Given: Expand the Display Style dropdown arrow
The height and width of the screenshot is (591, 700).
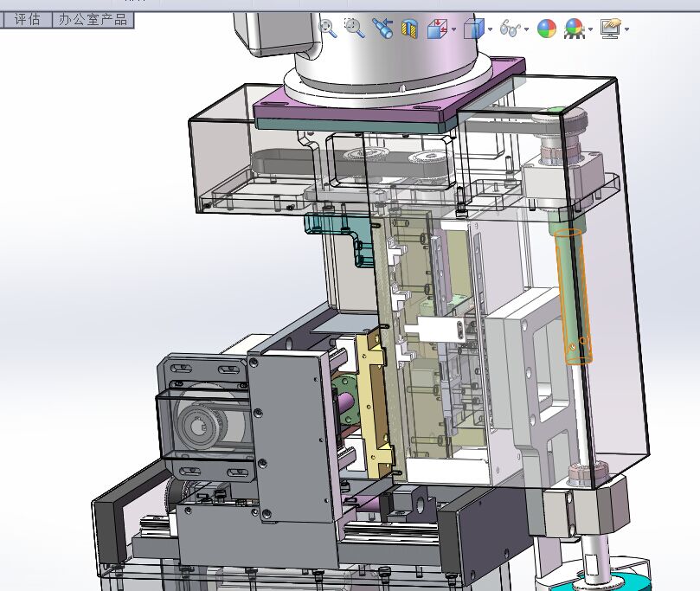Looking at the screenshot, I should [x=491, y=29].
